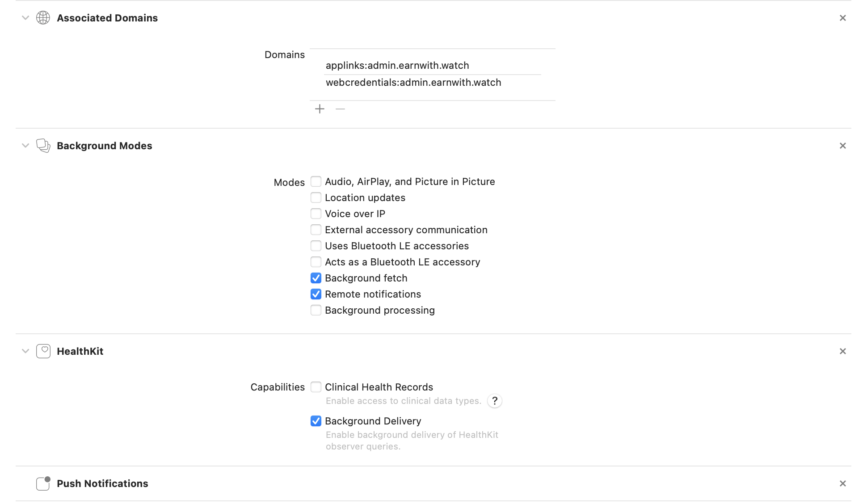Disable Background fetch mode

click(316, 278)
